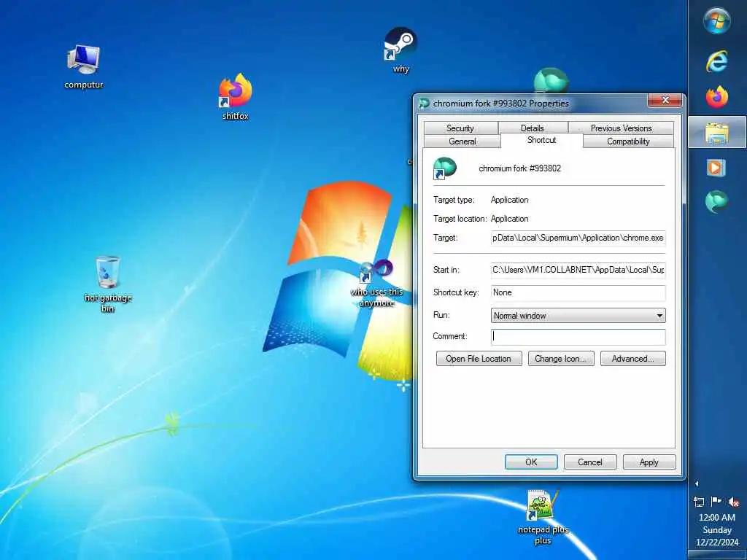Click the shortcut icon in Properties dialog
747x560 pixels.
(x=444, y=168)
